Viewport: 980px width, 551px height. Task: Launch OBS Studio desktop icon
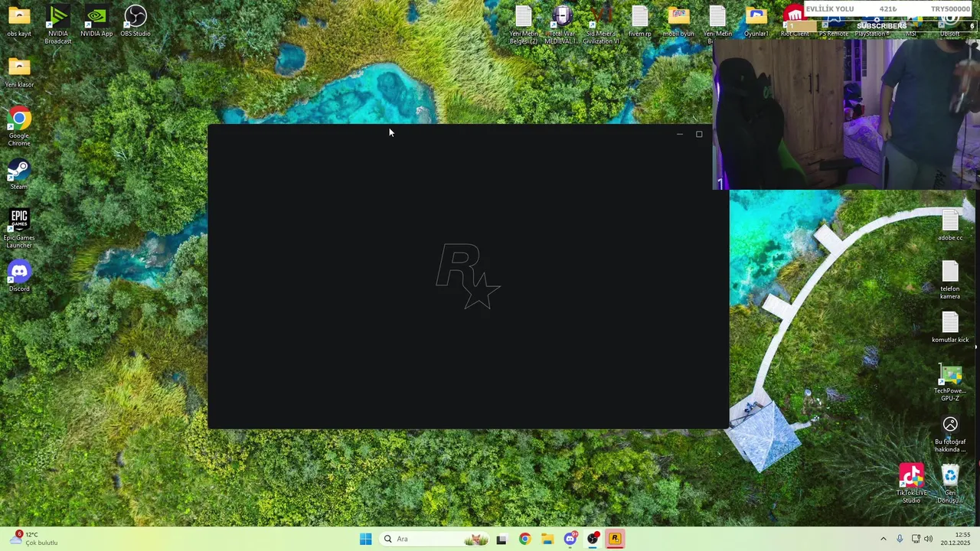(x=136, y=21)
